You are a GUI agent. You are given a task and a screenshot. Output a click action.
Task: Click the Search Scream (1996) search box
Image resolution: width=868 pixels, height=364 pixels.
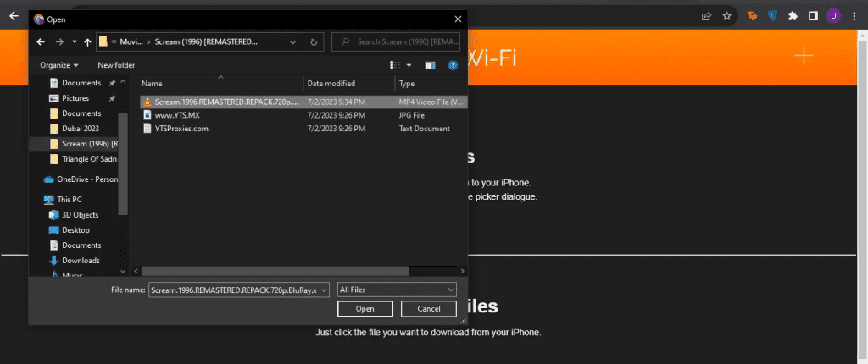click(x=396, y=42)
